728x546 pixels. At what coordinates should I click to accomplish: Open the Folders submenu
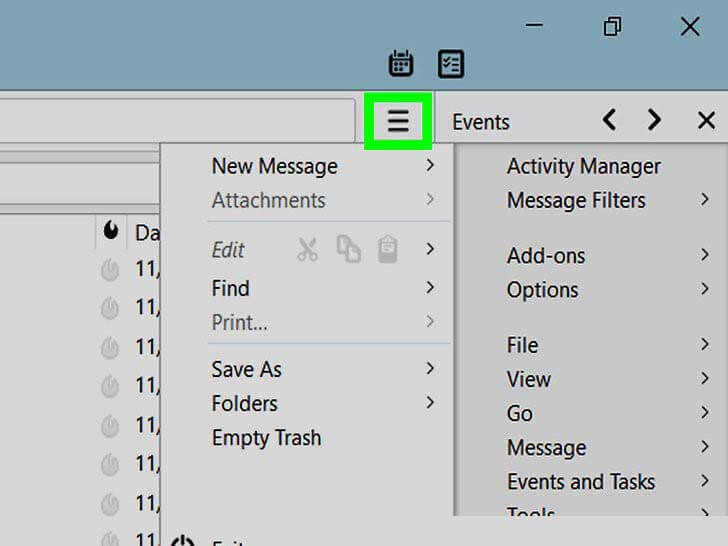pyautogui.click(x=324, y=403)
